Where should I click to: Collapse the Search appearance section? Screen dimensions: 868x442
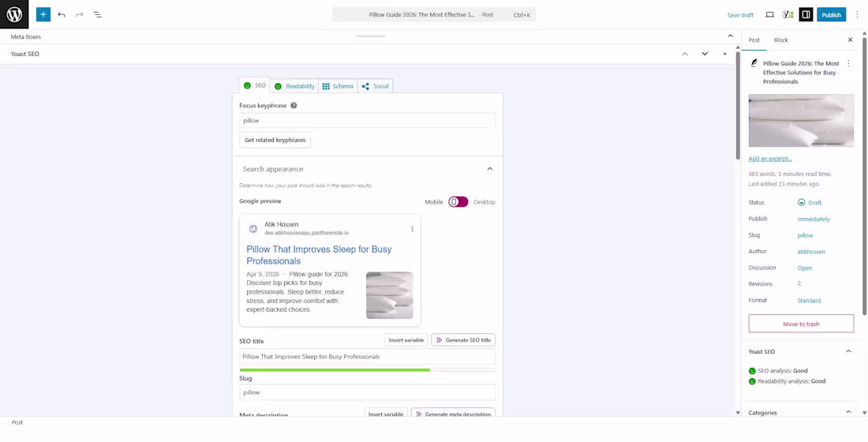(490, 169)
